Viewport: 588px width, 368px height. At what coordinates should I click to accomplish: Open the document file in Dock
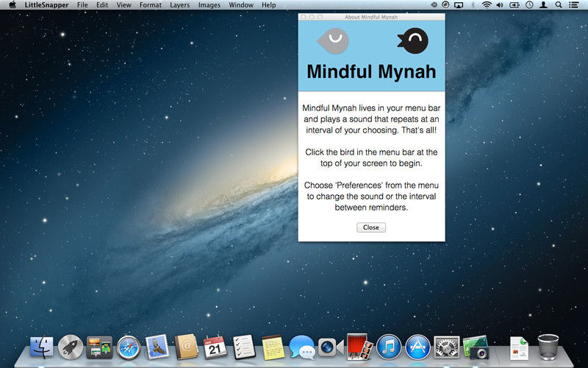519,348
